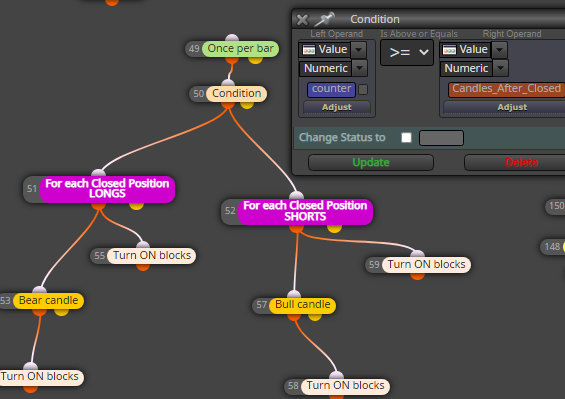Screen dimensions: 565x399
Task: Click yellow output connector of Condition block
Action: pos(247,105)
